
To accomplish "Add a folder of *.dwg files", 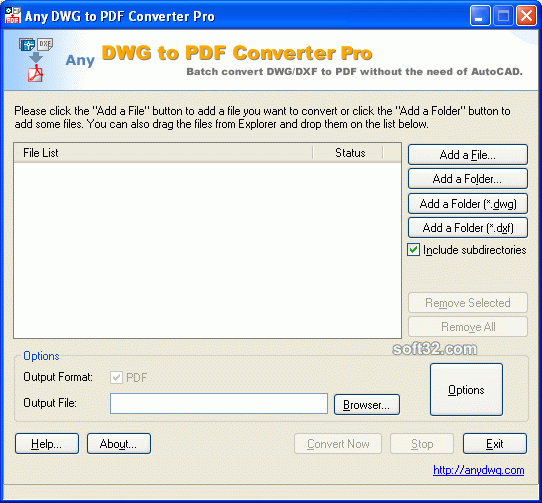I will pos(468,203).
